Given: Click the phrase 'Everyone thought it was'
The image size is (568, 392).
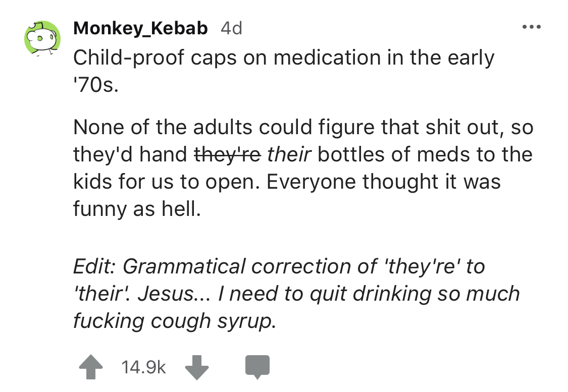Looking at the screenshot, I should coord(383,181).
